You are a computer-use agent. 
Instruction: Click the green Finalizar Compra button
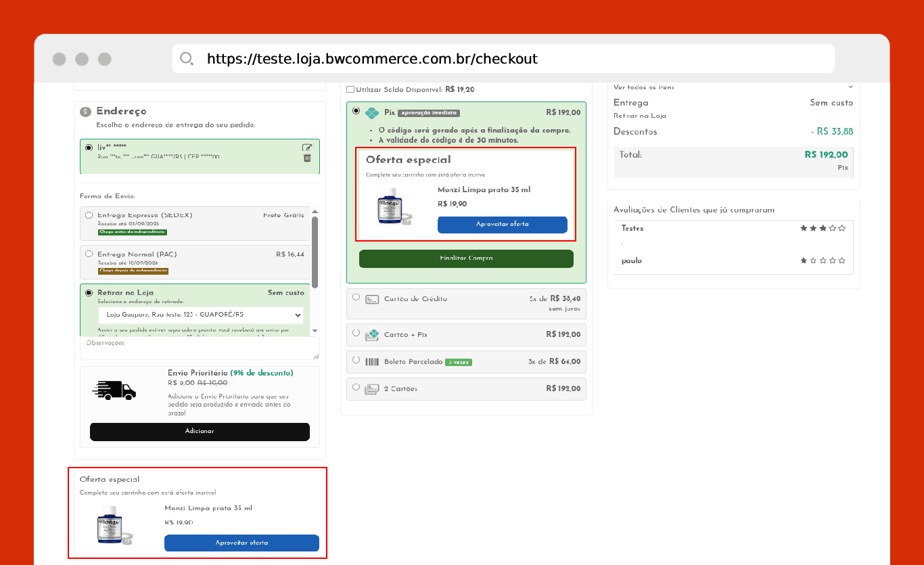click(x=466, y=258)
